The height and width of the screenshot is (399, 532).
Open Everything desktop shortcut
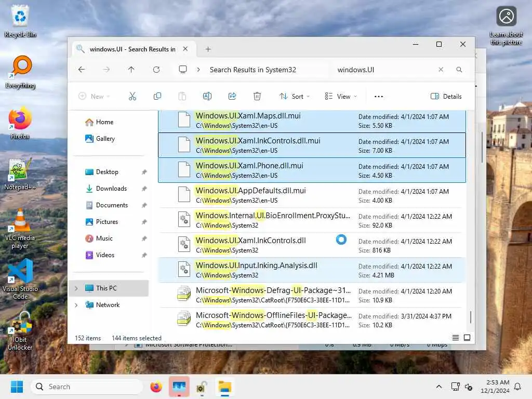pos(20,72)
